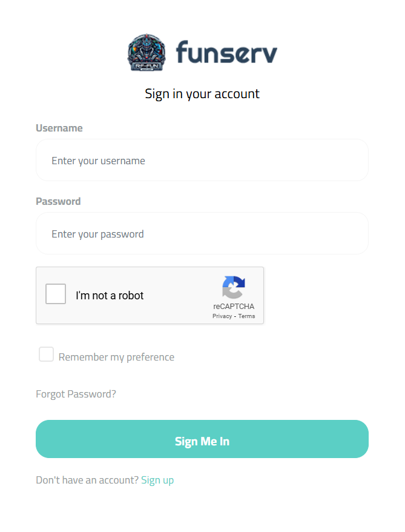Click the funserv wordmark text
The width and height of the screenshot is (405, 532).
[x=226, y=52]
